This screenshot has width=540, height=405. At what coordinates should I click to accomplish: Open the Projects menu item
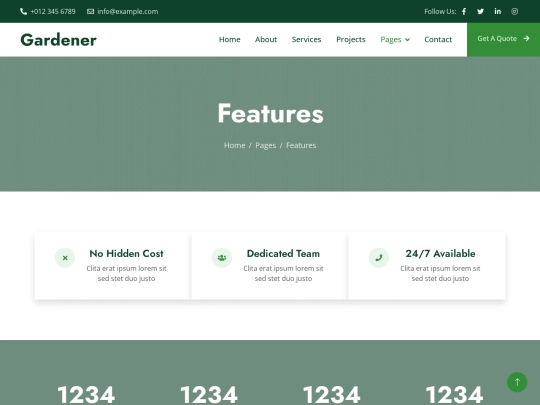351,40
